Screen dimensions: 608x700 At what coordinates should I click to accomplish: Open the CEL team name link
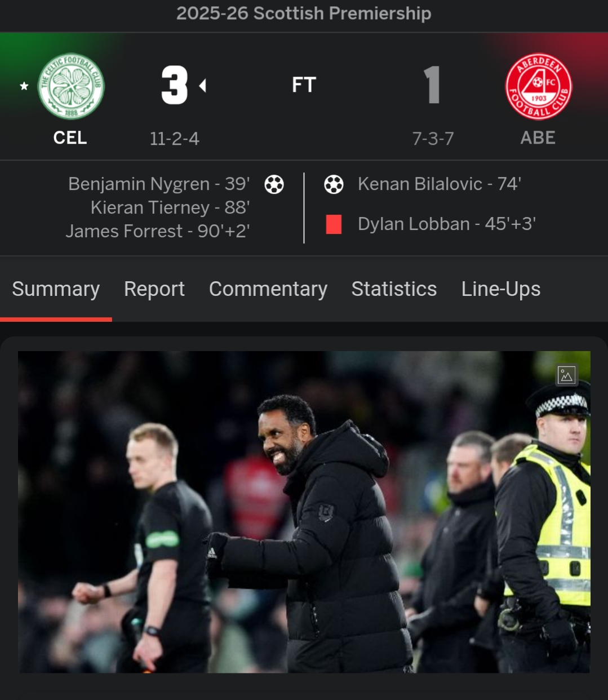pyautogui.click(x=70, y=138)
